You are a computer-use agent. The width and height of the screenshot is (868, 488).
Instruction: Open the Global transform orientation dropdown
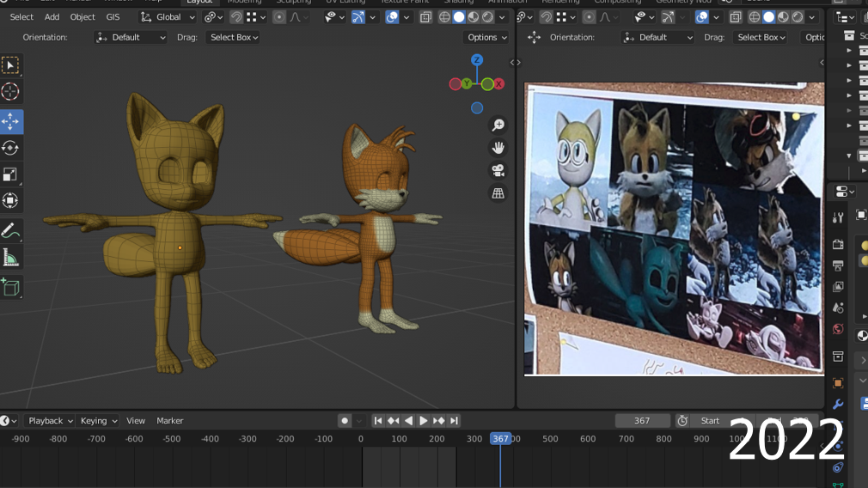(168, 17)
